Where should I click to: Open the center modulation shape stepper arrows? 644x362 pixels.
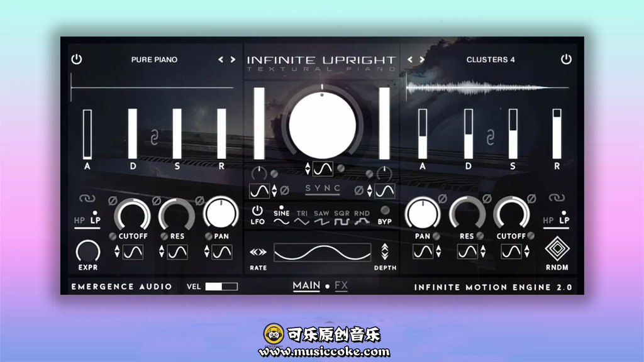(x=308, y=168)
